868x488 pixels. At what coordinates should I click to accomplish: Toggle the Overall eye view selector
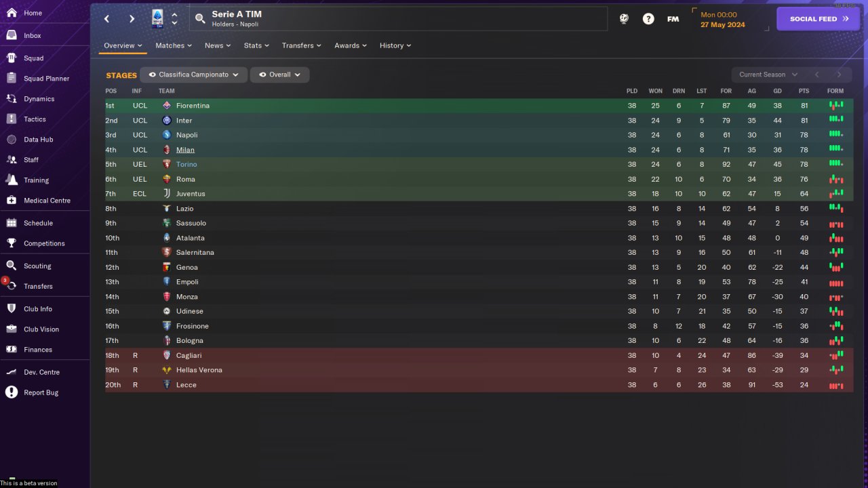[279, 75]
